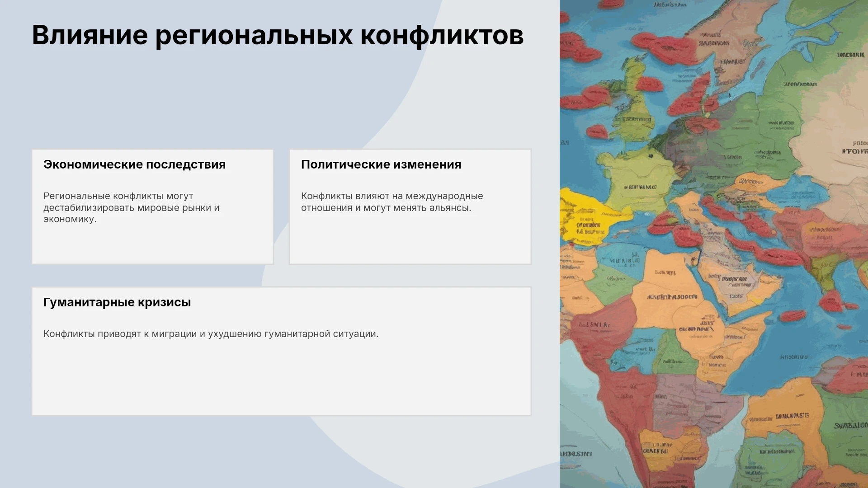The height and width of the screenshot is (488, 868).
Task: Select text about дестабилизировать мировые рынки
Action: pyautogui.click(x=132, y=208)
